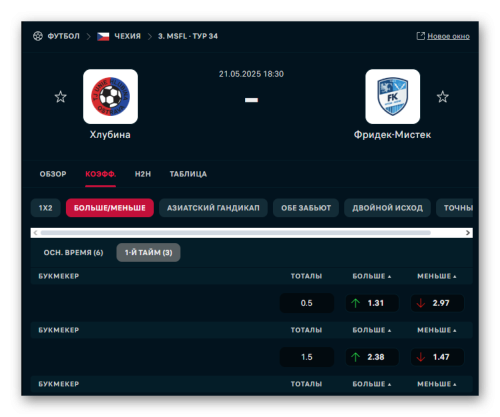Click the horizontal scrollbar thumb
The width and height of the screenshot is (500, 417).
[x=236, y=233]
